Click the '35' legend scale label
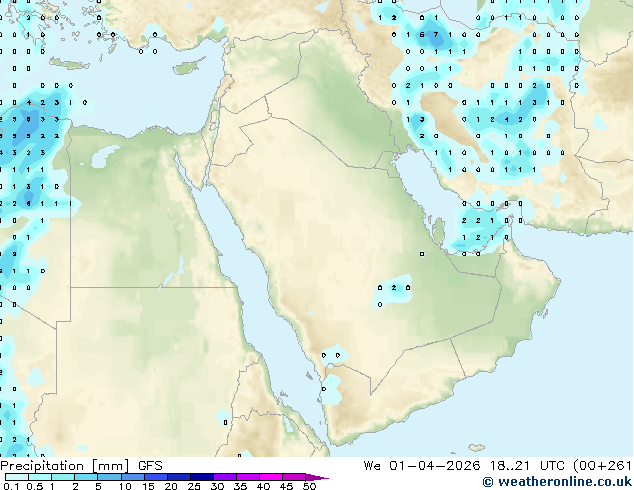 click(240, 486)
